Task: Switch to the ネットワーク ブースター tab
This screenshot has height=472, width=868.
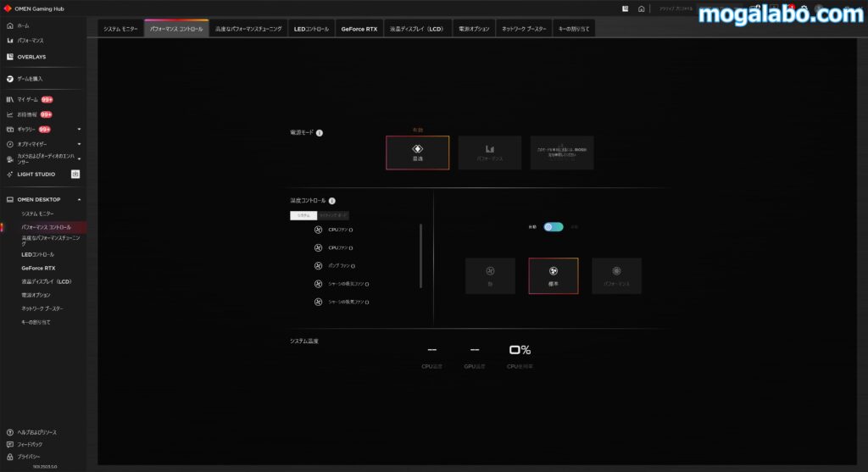Action: coord(524,29)
